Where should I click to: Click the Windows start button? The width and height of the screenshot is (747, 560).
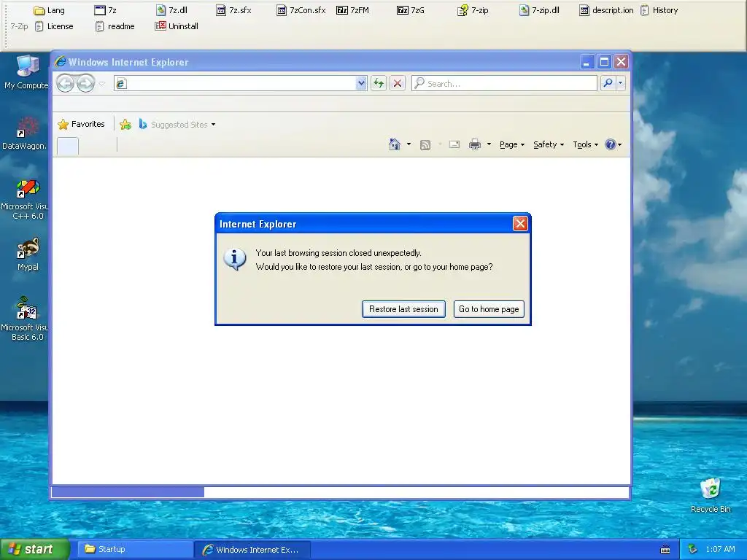(34, 549)
